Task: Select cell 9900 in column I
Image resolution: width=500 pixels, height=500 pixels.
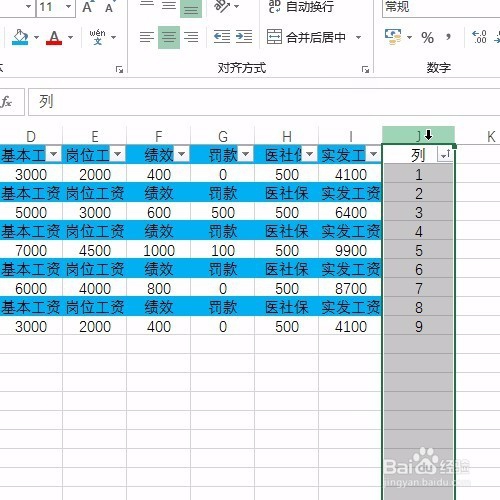Action: [350, 251]
